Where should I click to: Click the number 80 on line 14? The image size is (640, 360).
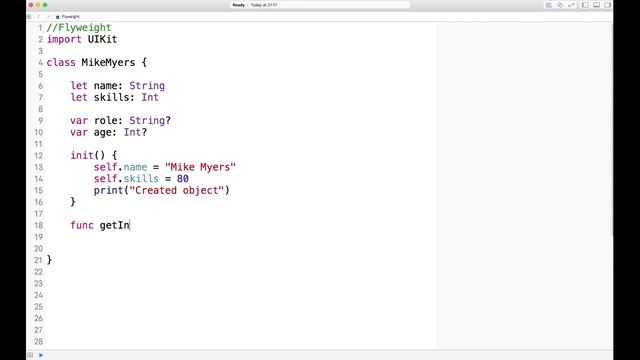coord(183,178)
